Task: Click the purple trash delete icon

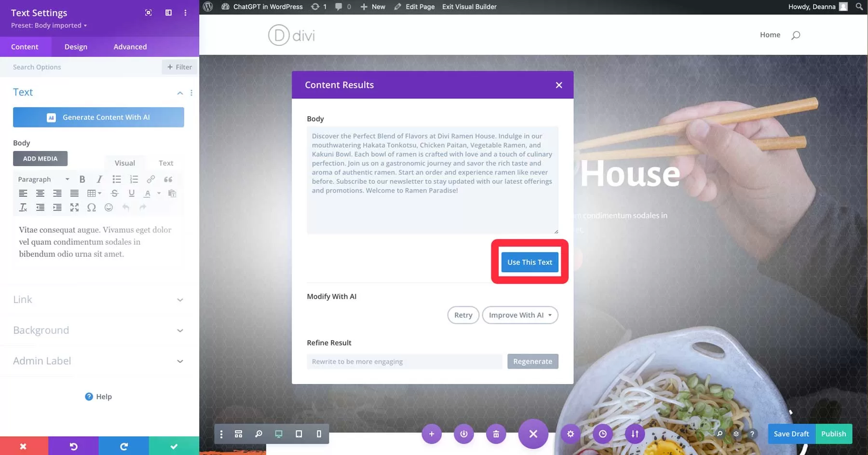Action: click(496, 434)
